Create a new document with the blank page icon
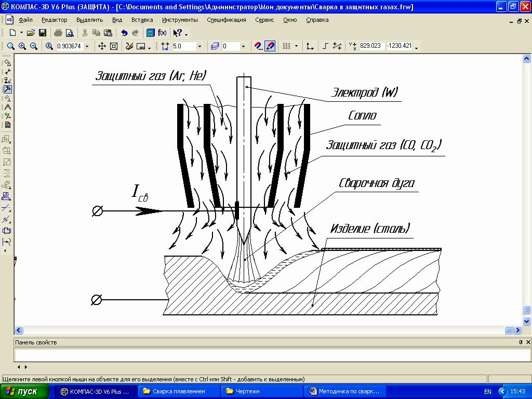Image resolution: width=532 pixels, height=399 pixels. (12, 33)
